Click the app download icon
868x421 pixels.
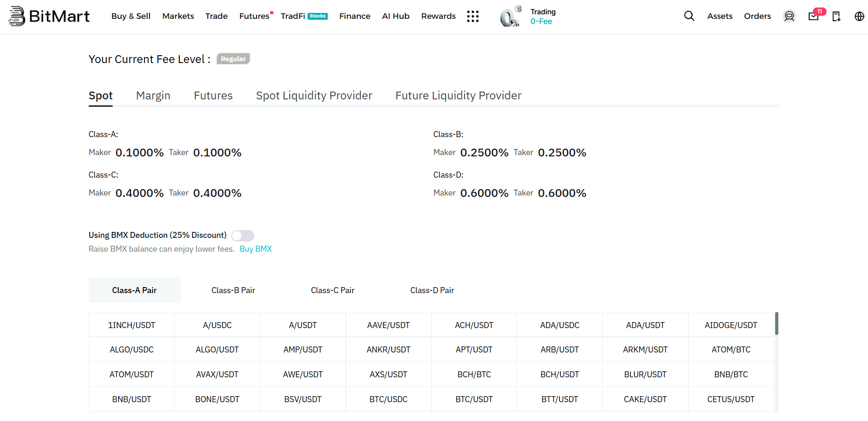pos(836,16)
